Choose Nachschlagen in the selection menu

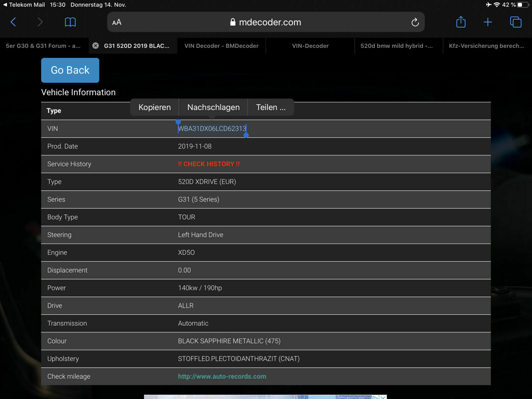pyautogui.click(x=213, y=107)
